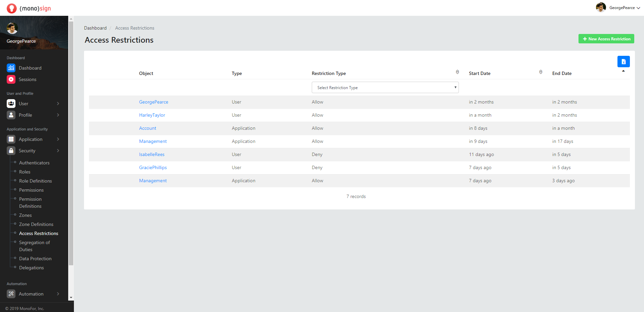Export table using blue Excel icon
The width and height of the screenshot is (644, 312).
click(x=623, y=62)
